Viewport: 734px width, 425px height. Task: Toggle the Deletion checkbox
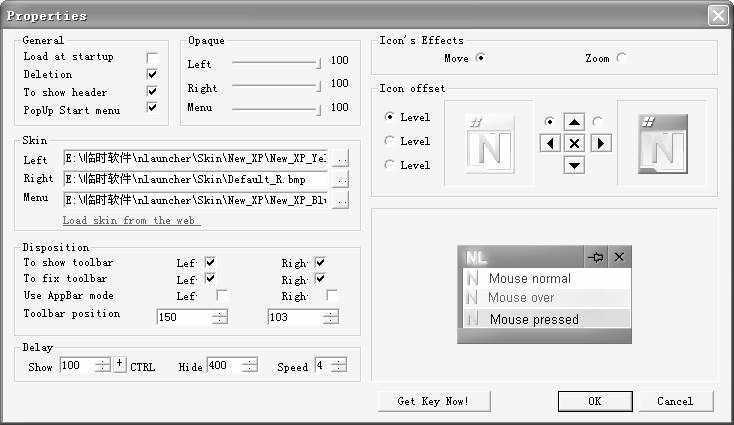pyautogui.click(x=152, y=75)
